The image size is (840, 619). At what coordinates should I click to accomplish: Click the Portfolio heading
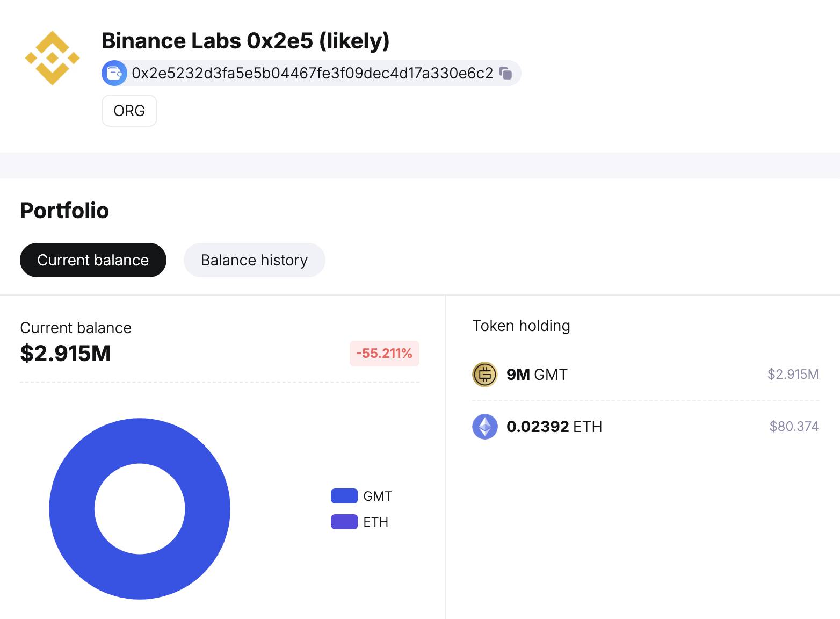point(64,211)
